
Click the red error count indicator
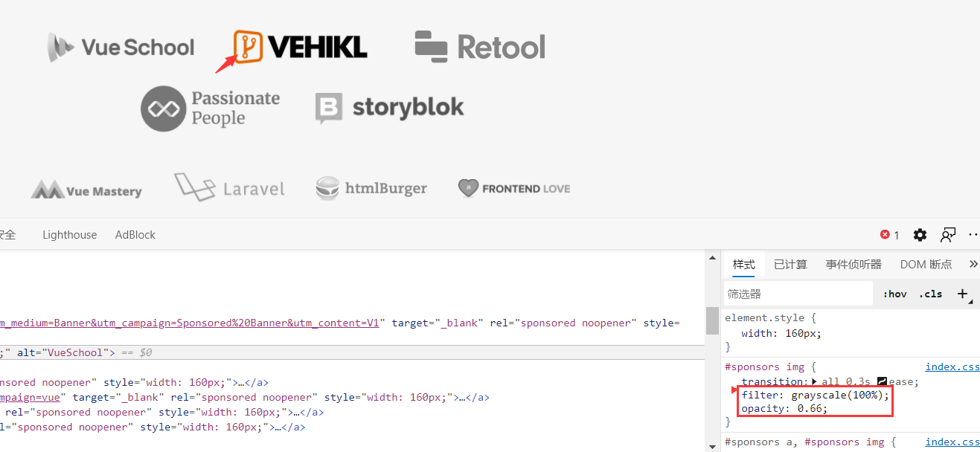890,235
